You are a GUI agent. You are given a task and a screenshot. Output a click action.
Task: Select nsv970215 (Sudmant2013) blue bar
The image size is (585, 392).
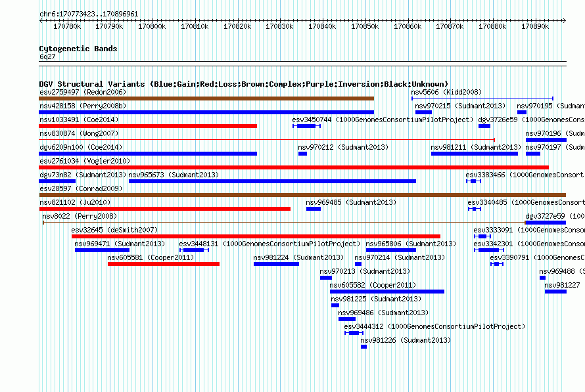point(423,112)
